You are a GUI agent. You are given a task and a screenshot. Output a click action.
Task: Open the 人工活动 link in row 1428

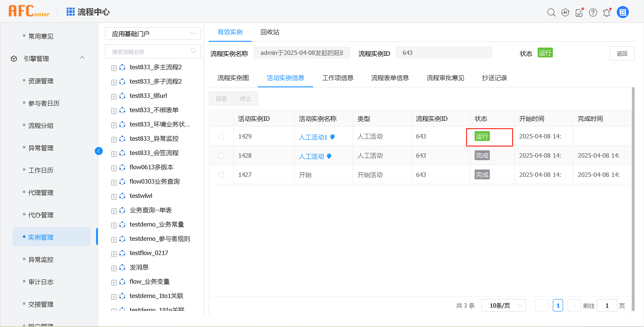pos(311,156)
